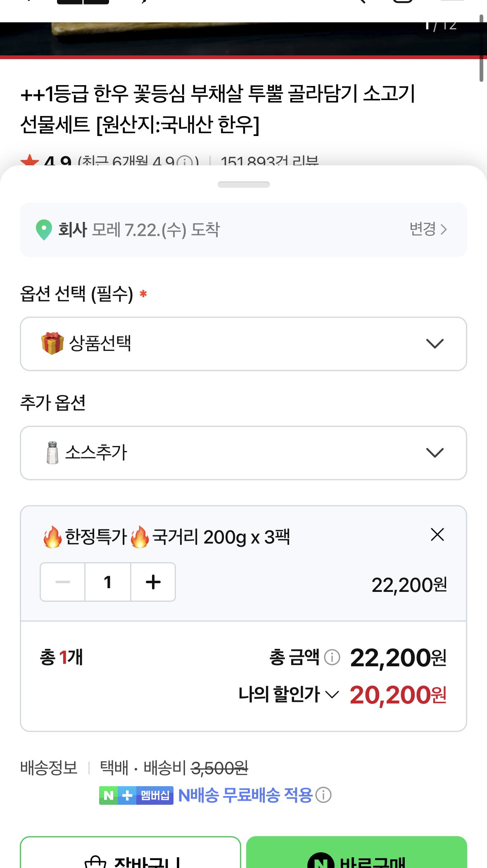
Task: Tap the green location pin icon
Action: tap(44, 230)
